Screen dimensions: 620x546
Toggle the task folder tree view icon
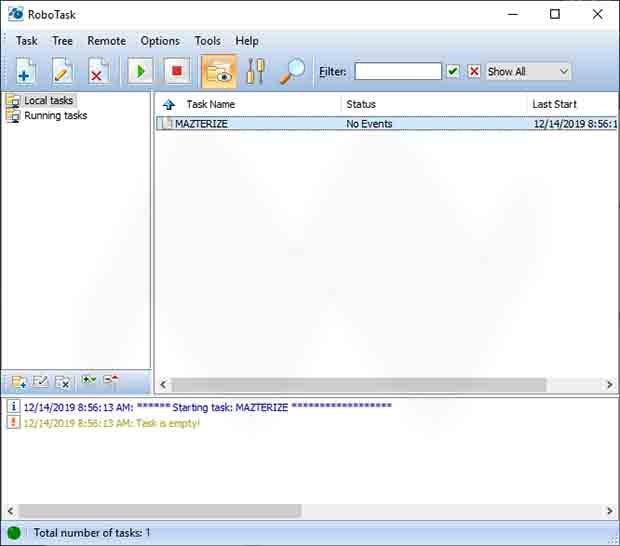click(x=219, y=72)
